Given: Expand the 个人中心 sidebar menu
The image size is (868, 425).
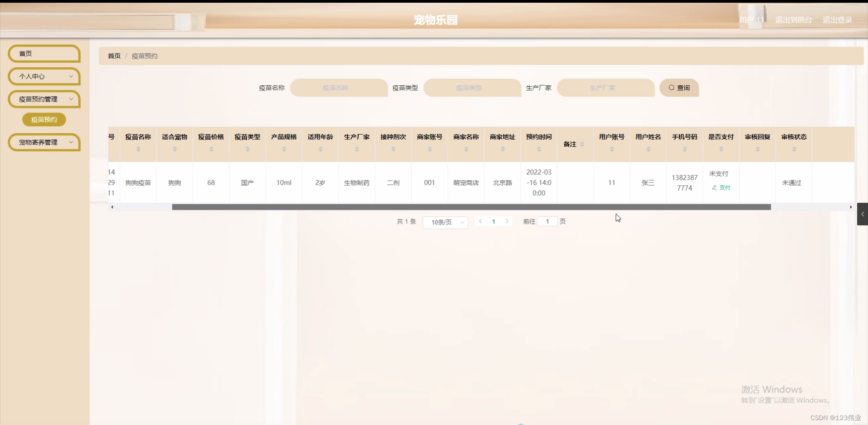Looking at the screenshot, I should (x=44, y=76).
